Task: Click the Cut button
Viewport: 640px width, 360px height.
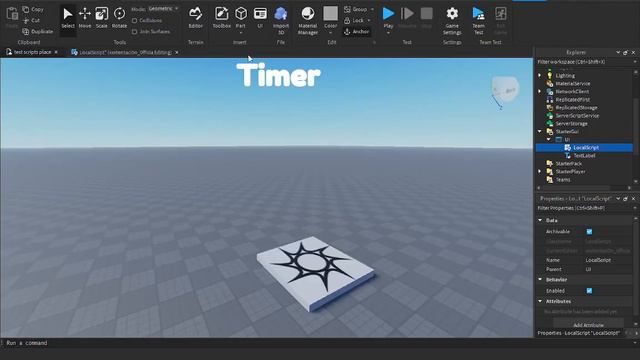Action: pos(31,20)
